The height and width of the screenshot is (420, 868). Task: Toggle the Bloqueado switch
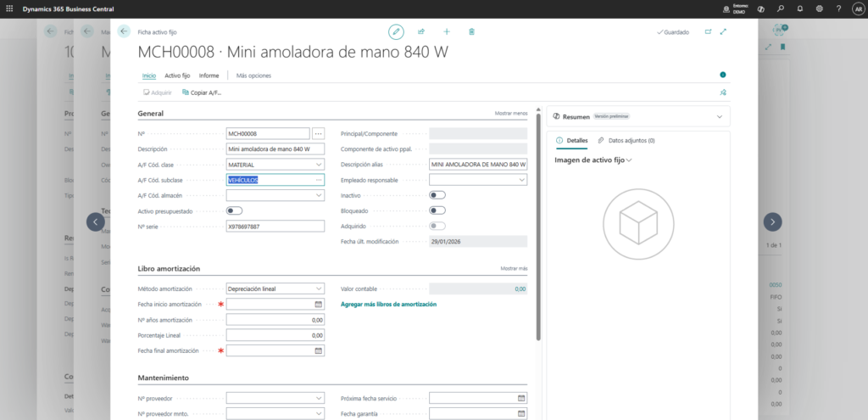[x=437, y=210]
